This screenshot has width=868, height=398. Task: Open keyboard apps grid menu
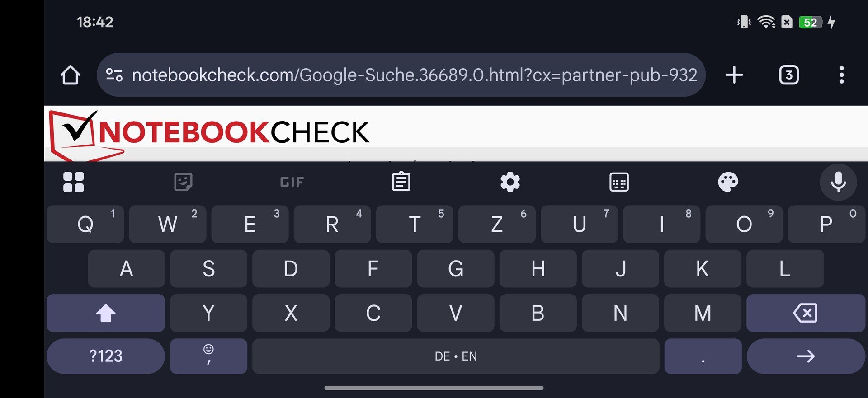coord(74,182)
